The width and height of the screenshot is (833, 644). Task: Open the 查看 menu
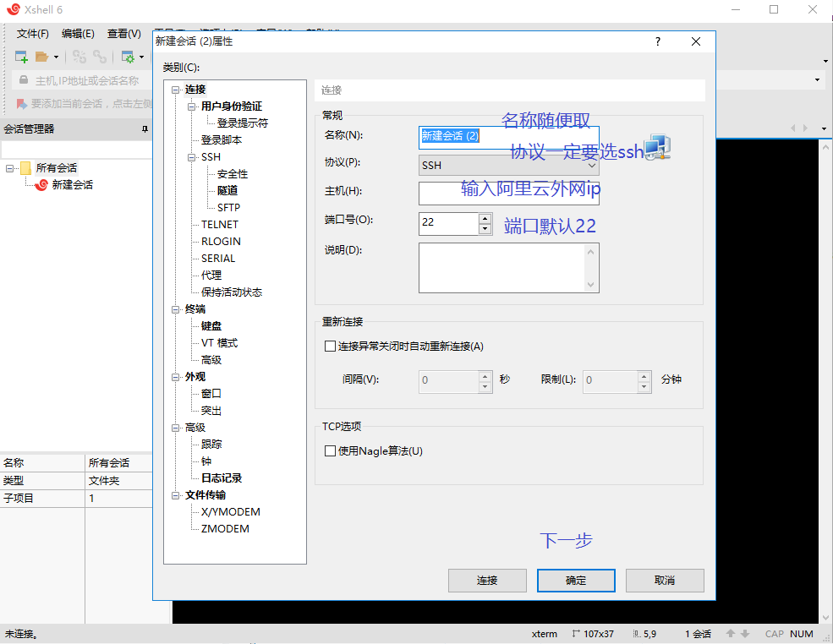tap(122, 33)
